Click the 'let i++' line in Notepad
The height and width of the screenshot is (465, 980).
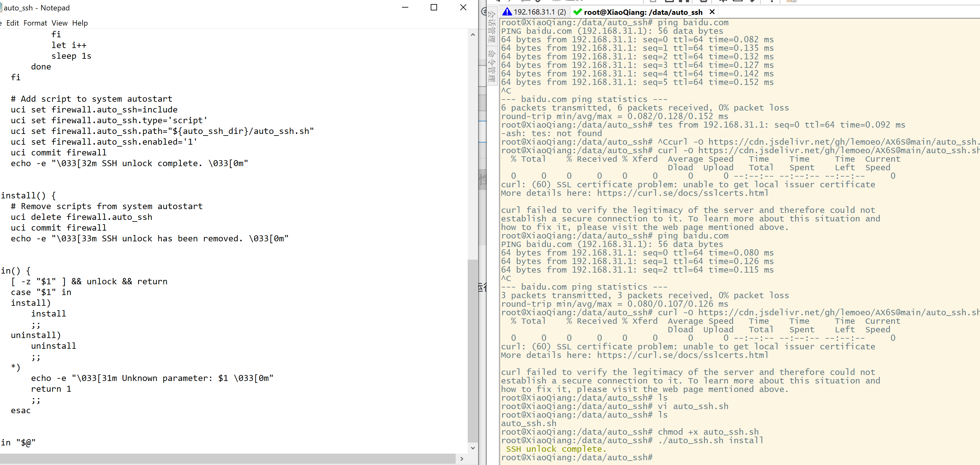69,45
